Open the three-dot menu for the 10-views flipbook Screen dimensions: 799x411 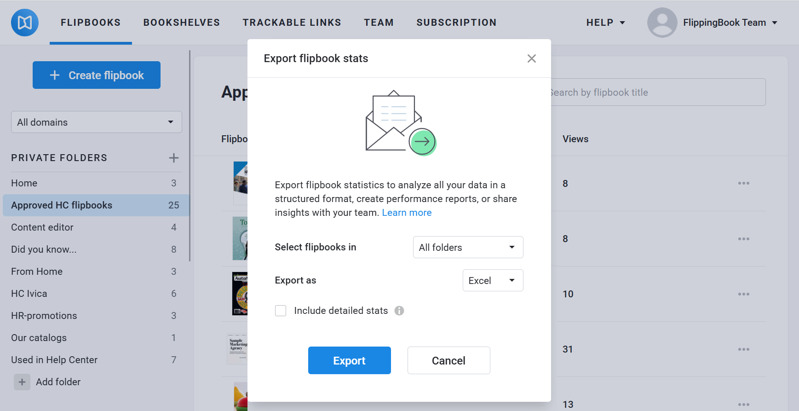(x=743, y=294)
